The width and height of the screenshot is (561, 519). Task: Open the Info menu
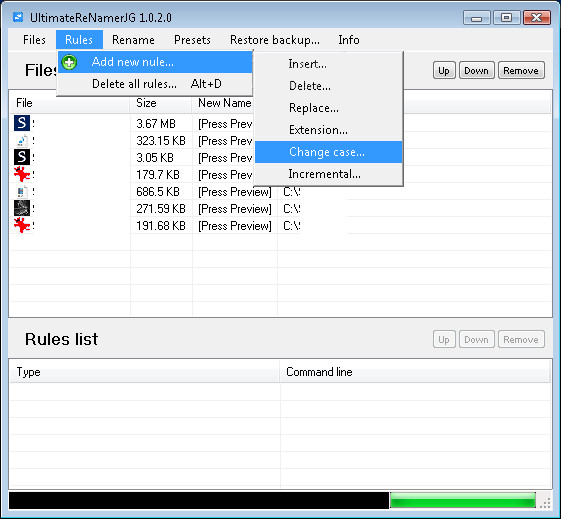pyautogui.click(x=349, y=40)
